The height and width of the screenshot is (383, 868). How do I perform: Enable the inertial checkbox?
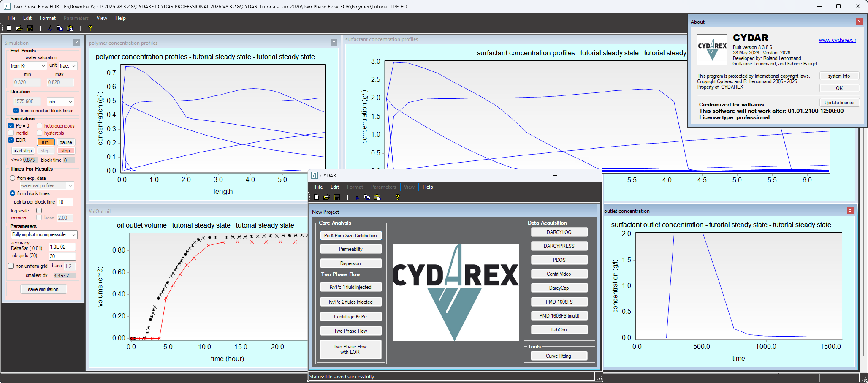click(11, 133)
